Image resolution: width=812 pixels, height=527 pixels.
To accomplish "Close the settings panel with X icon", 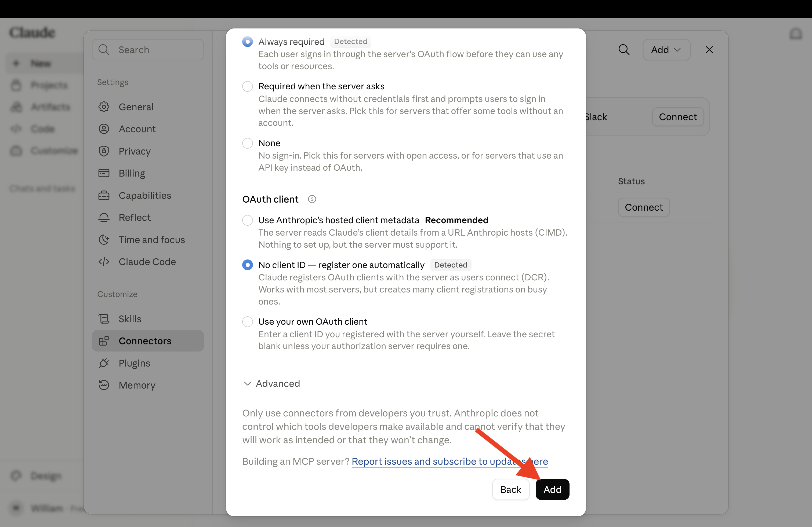I will (x=709, y=50).
